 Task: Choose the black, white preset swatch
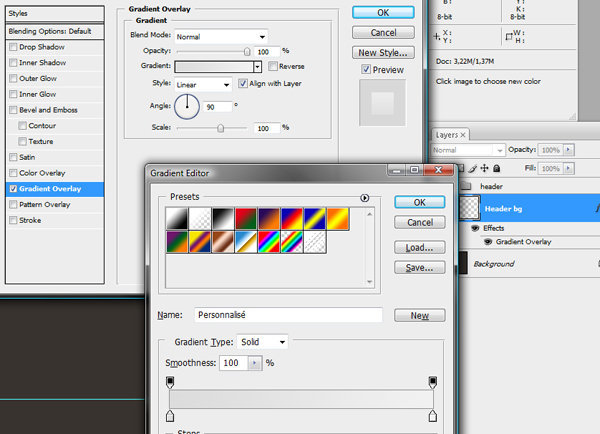point(223,219)
